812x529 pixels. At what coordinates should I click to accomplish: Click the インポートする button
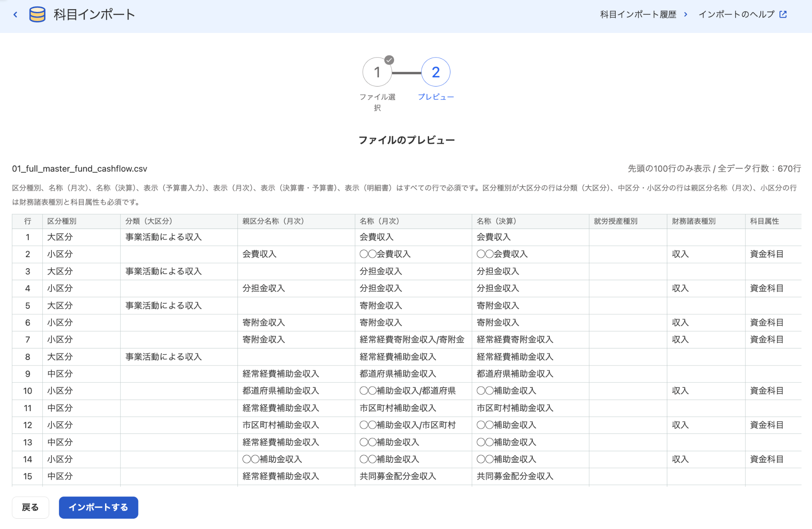pyautogui.click(x=98, y=507)
